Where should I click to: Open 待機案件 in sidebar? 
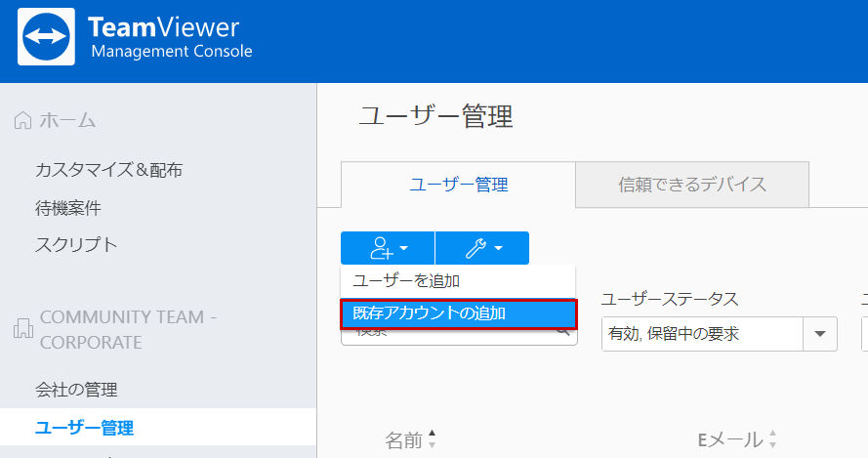68,208
